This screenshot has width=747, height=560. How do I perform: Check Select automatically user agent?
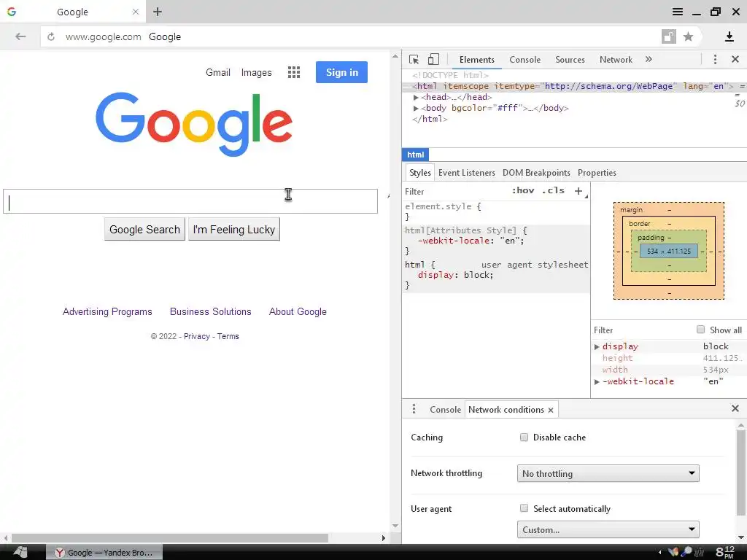(524, 508)
